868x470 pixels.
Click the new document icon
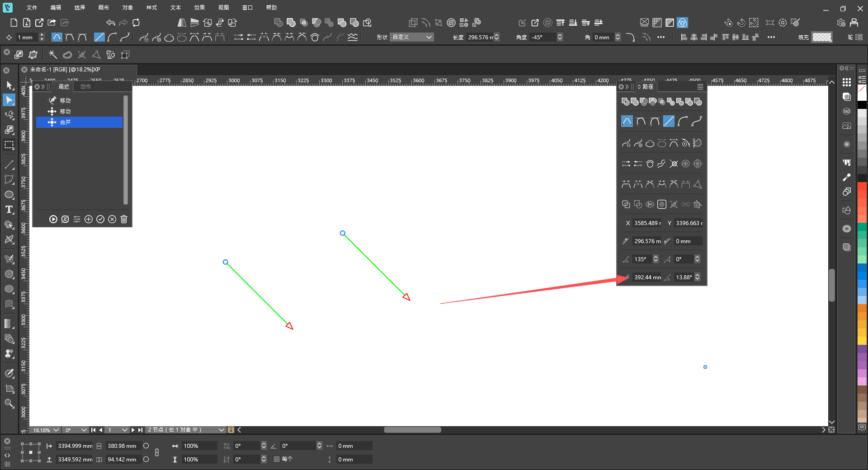[x=14, y=23]
